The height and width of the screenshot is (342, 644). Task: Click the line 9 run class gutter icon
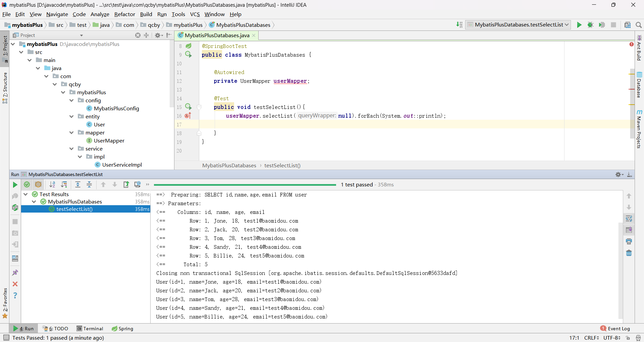[189, 54]
